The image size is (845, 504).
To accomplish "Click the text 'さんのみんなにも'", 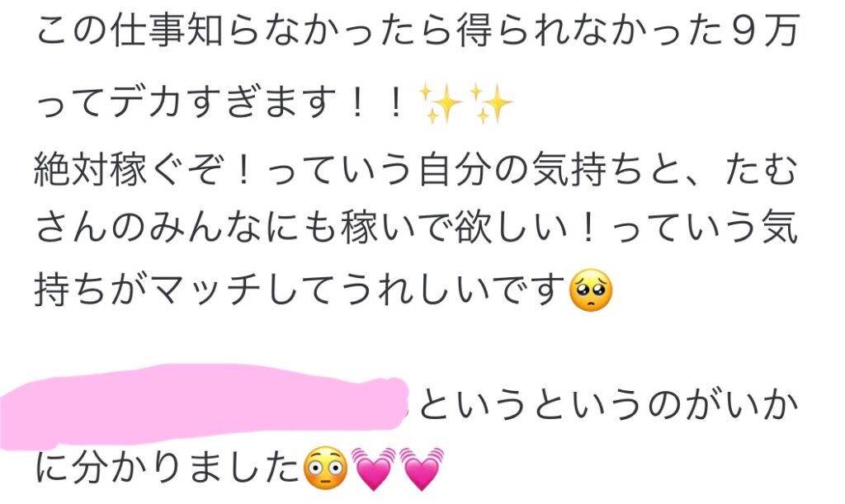I will coord(187,228).
